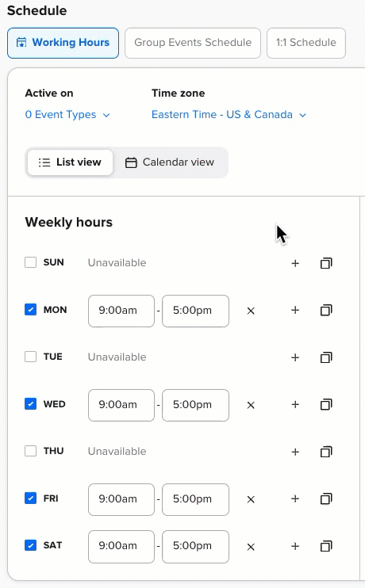The image size is (365, 588).
Task: Uncheck the SAT availability checkbox
Action: tap(30, 545)
